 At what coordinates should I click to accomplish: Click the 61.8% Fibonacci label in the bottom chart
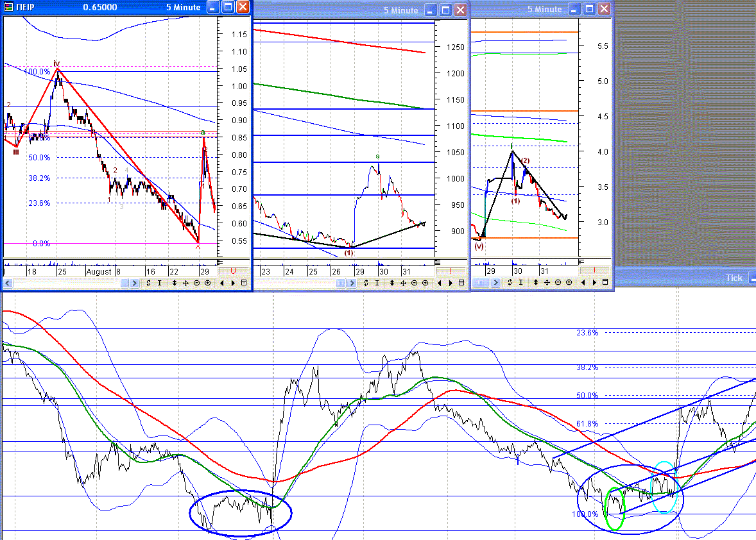587,424
